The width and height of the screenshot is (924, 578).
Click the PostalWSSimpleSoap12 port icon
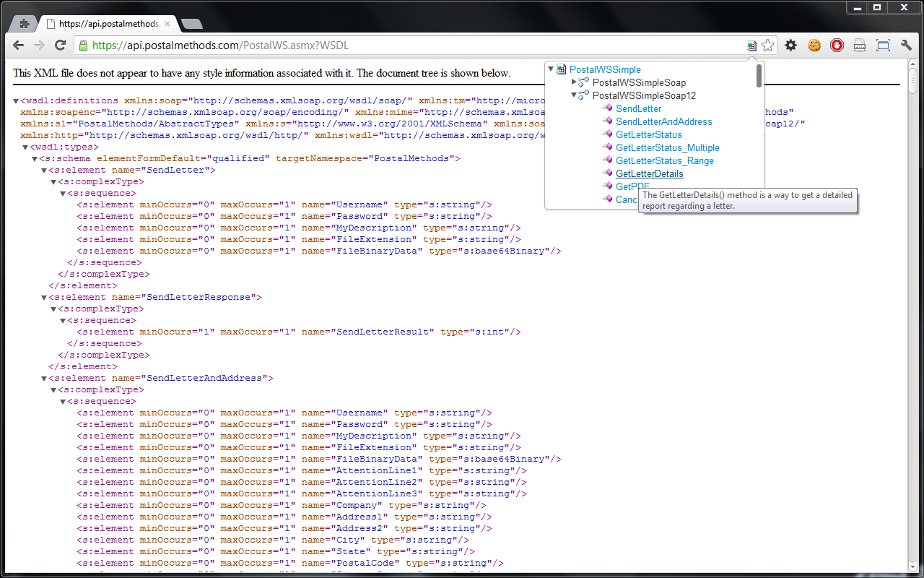(584, 95)
